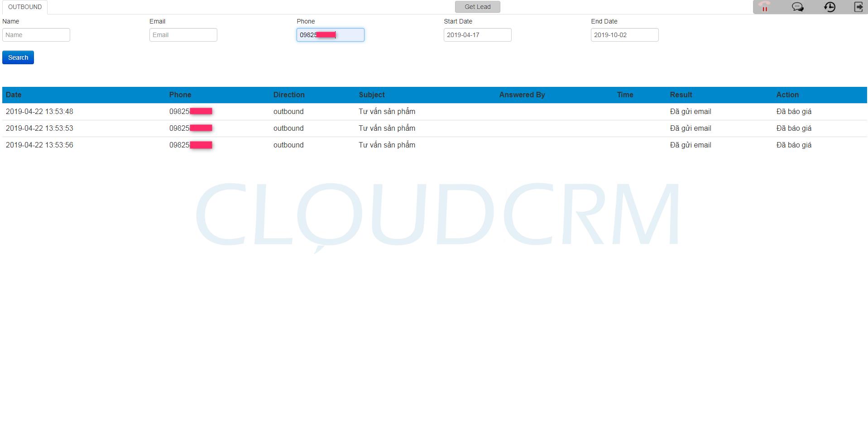Click phone number in the 13:53:53 row
This screenshot has width=868, height=437.
191,128
